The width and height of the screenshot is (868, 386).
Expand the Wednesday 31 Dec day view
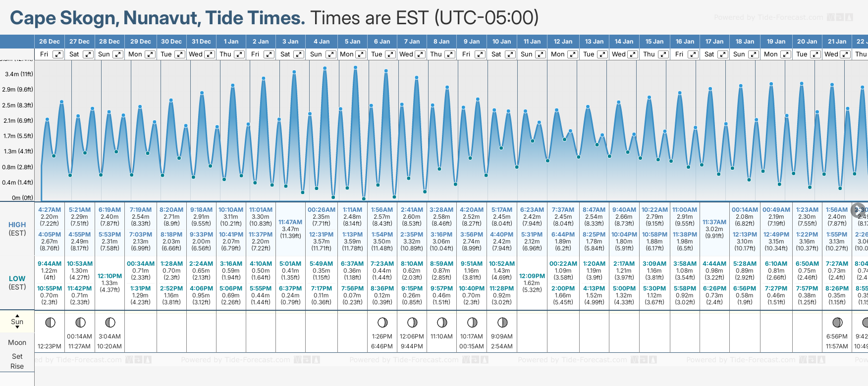click(210, 54)
